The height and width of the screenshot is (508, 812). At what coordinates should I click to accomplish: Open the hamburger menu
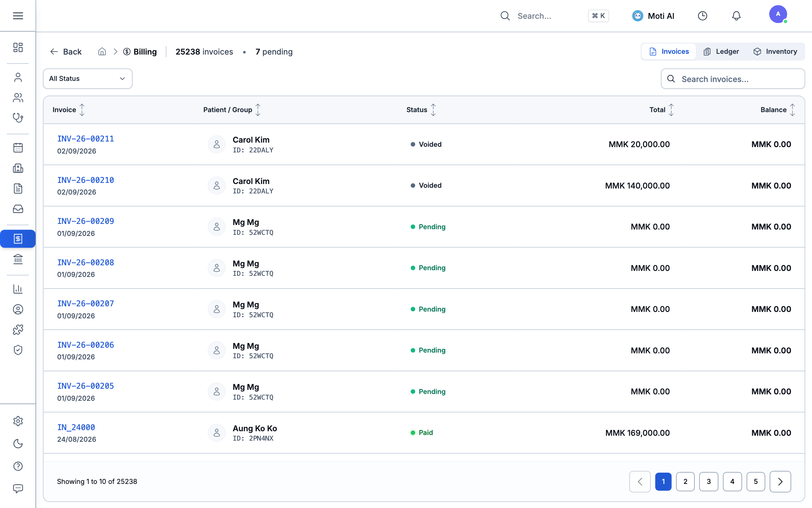[x=18, y=16]
